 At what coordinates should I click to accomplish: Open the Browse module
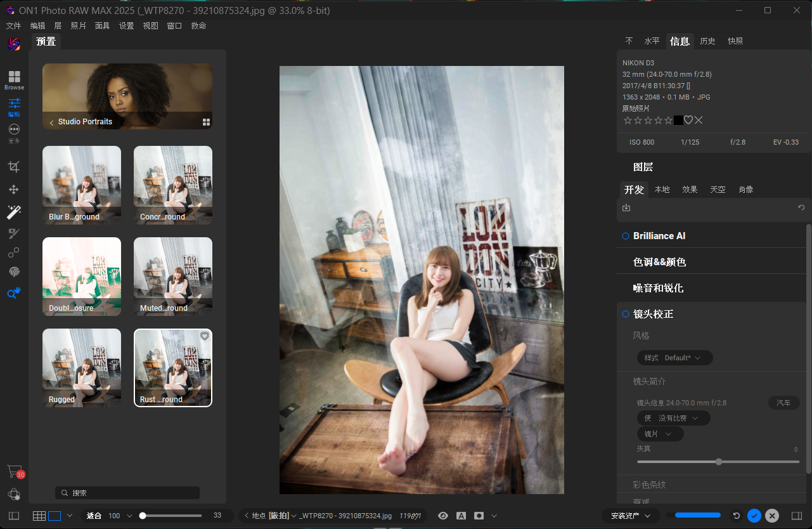point(14,80)
